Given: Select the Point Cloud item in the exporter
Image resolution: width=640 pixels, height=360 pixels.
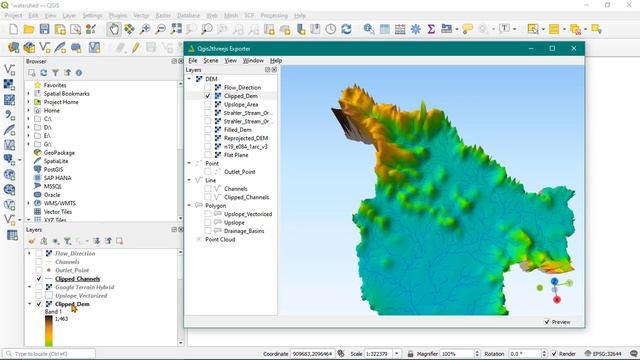Looking at the screenshot, I should (x=220, y=240).
